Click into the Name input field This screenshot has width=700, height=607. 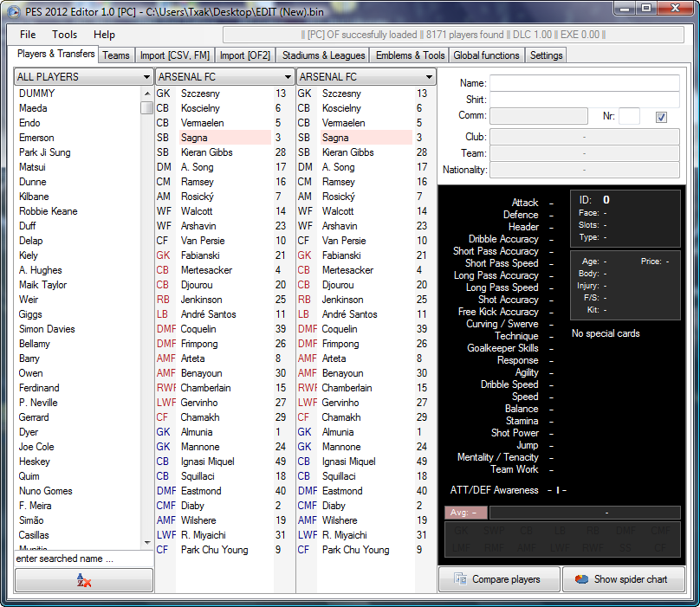pyautogui.click(x=585, y=83)
